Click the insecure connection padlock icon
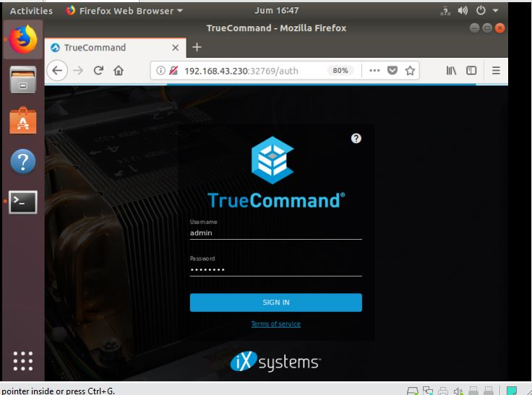Screen dimensions: 532x395 point(173,71)
